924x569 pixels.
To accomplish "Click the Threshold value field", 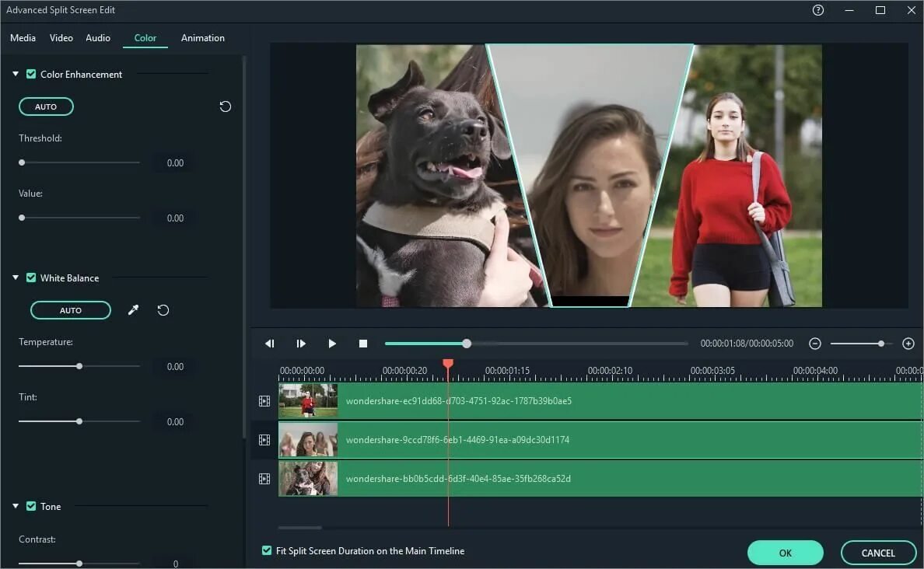I will [175, 163].
